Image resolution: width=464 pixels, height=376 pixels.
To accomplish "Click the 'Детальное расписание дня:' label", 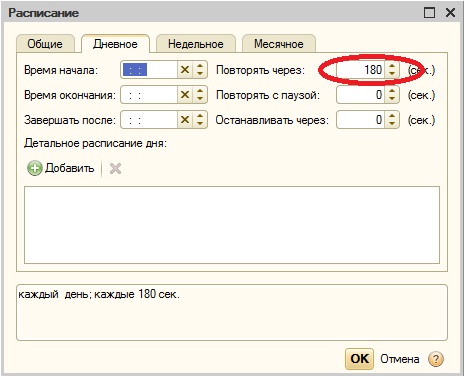I will pos(95,143).
